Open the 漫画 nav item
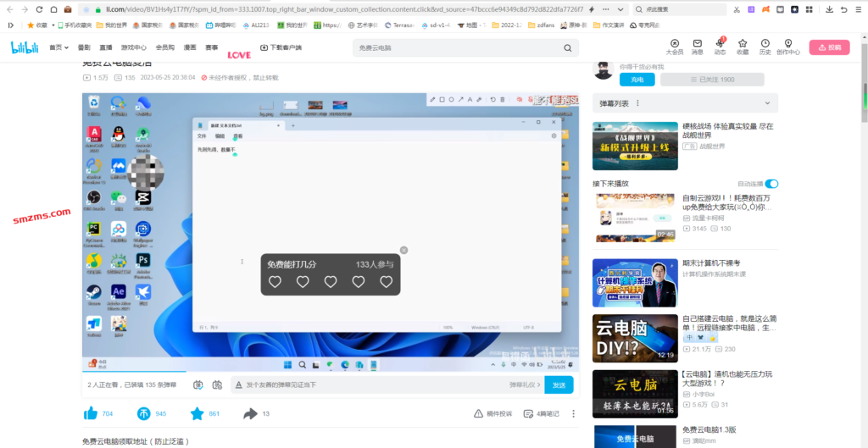 [190, 47]
